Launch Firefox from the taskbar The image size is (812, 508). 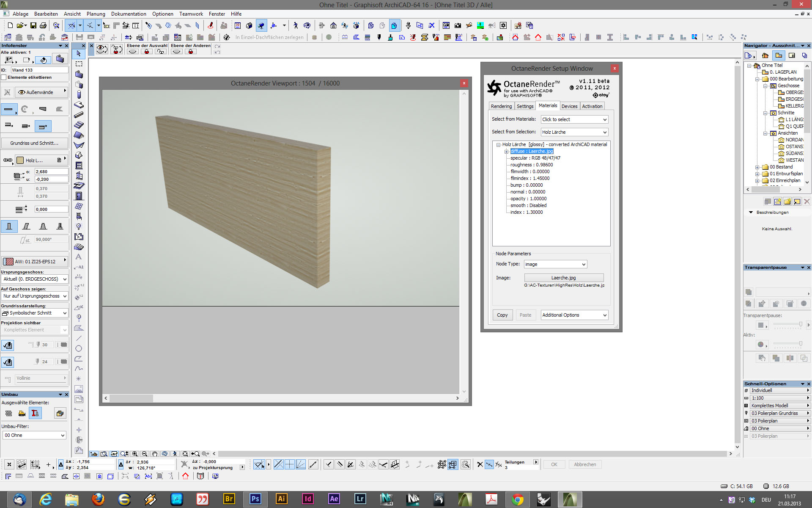point(98,499)
